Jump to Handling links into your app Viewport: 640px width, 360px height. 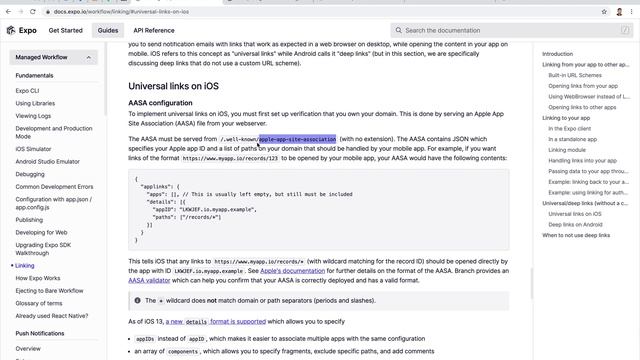tap(582, 160)
